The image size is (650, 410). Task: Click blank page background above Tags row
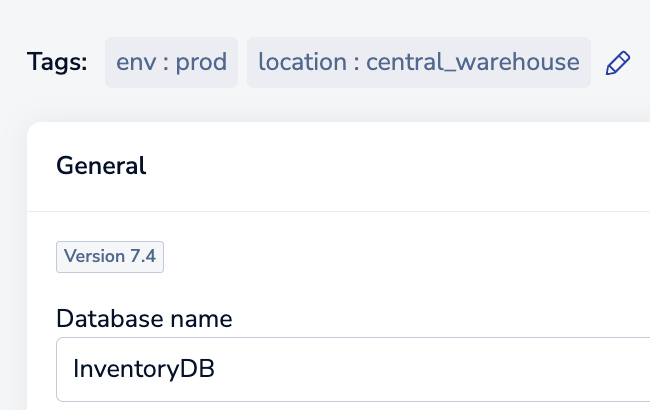(323, 17)
